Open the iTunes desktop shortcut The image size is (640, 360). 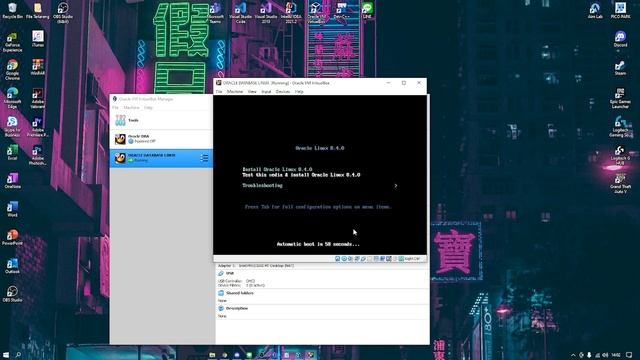38,39
